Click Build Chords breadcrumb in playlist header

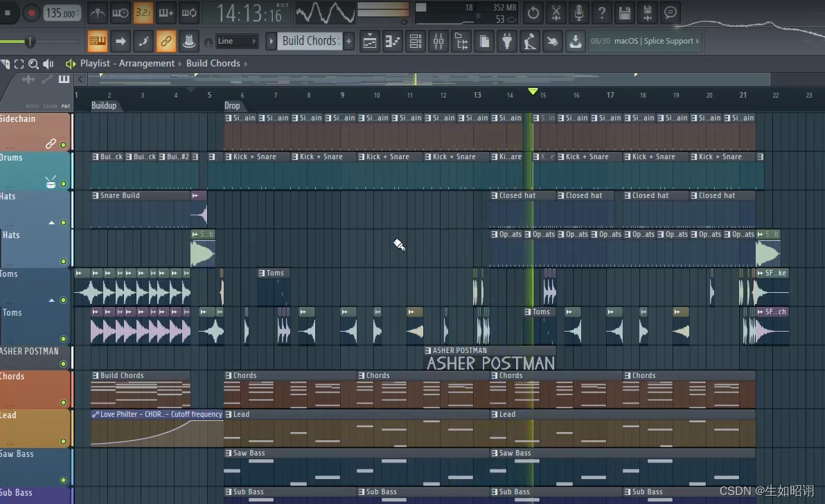point(213,63)
